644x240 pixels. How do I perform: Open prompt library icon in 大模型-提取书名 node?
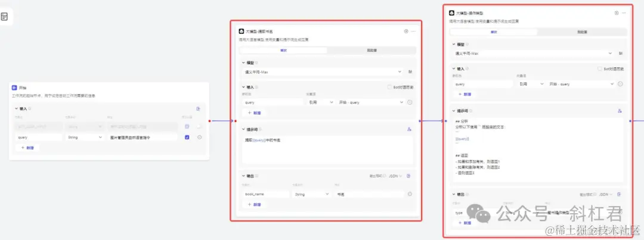409,129
